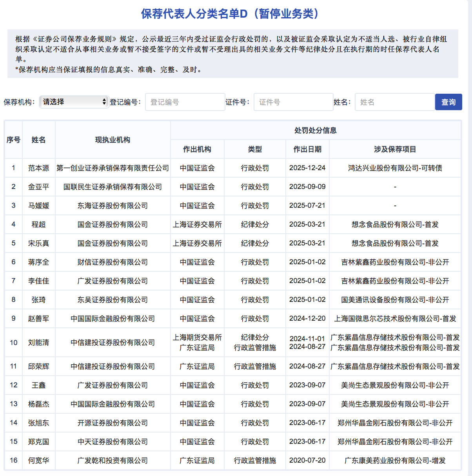Click the entry 广东康美药业股份有限公司-增发
472x476 pixels.
tap(395, 460)
